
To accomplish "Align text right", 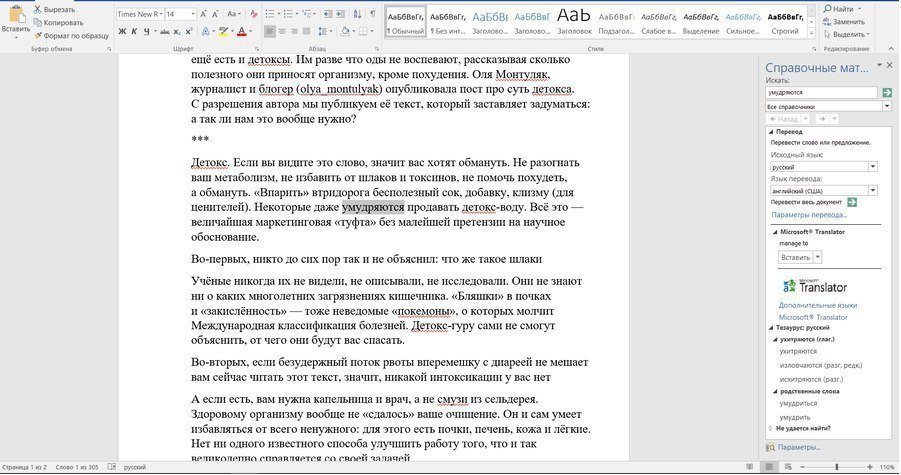I will [x=294, y=32].
